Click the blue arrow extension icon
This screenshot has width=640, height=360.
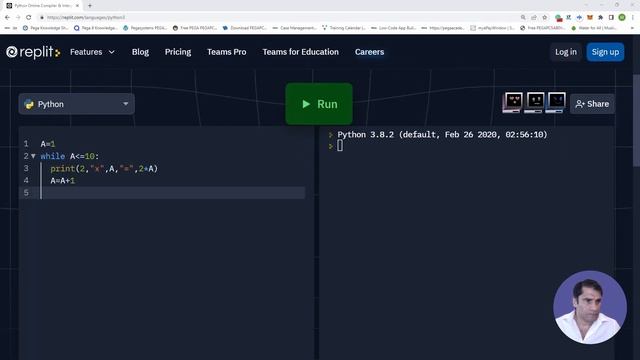coord(579,18)
